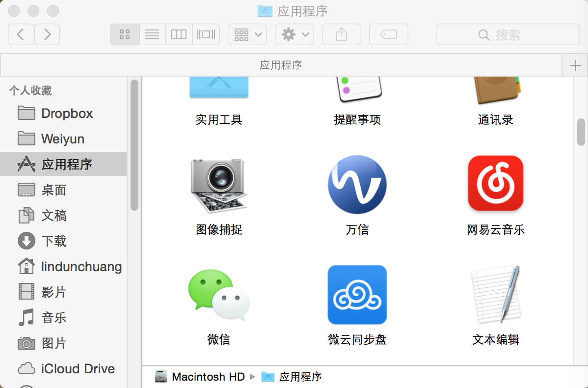This screenshot has height=388, width=588.
Task: Open the 微信 (WeChat) app icon
Action: point(219,295)
